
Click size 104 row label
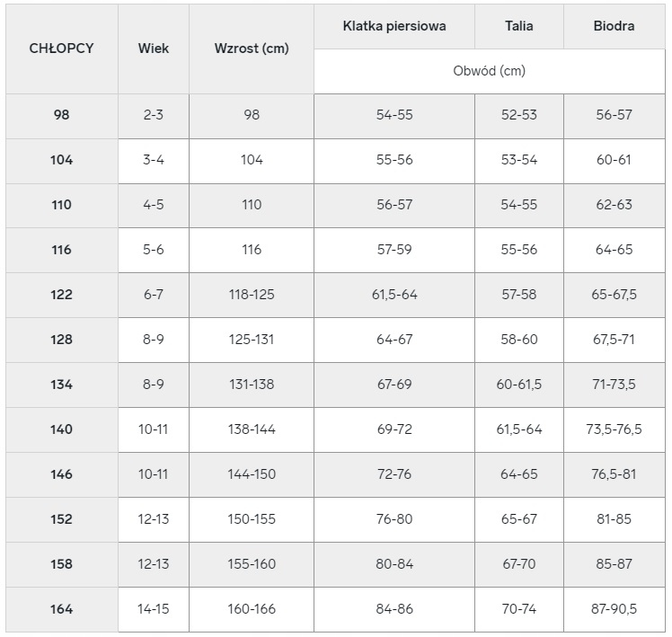(x=61, y=160)
